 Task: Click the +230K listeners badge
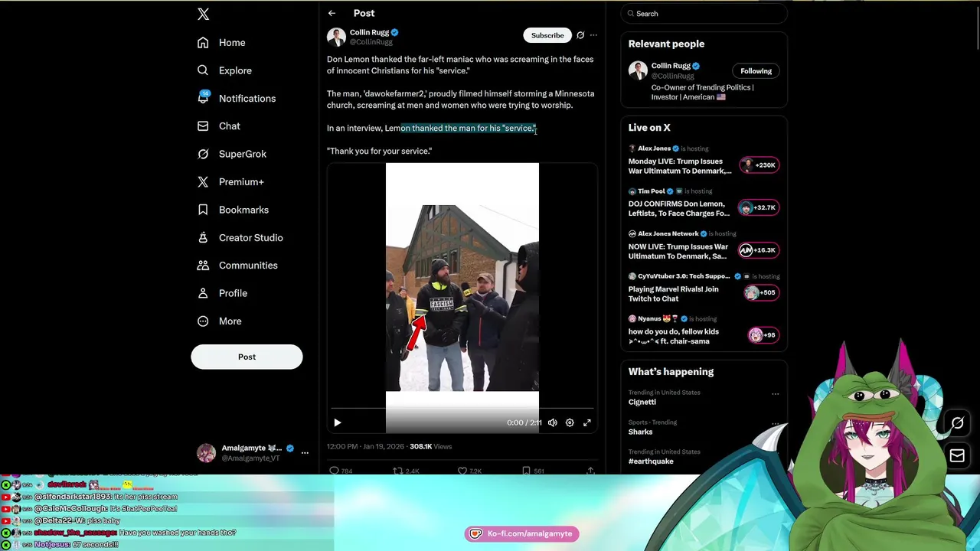click(x=759, y=165)
